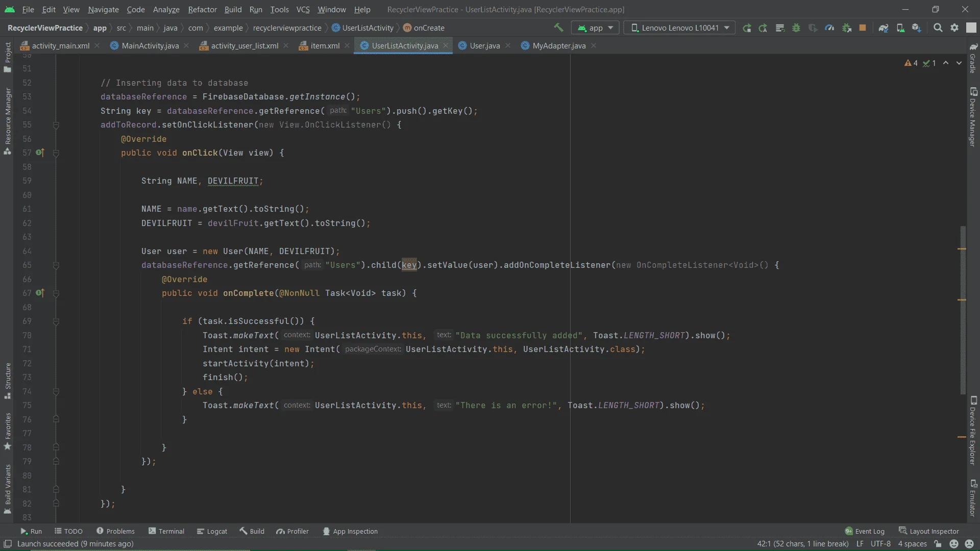
Task: Toggle the Structure tool window
Action: [7, 381]
